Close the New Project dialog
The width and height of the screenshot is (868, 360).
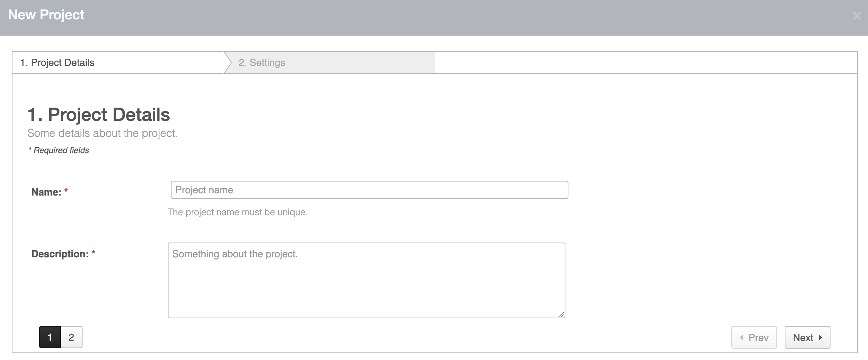coord(857,16)
